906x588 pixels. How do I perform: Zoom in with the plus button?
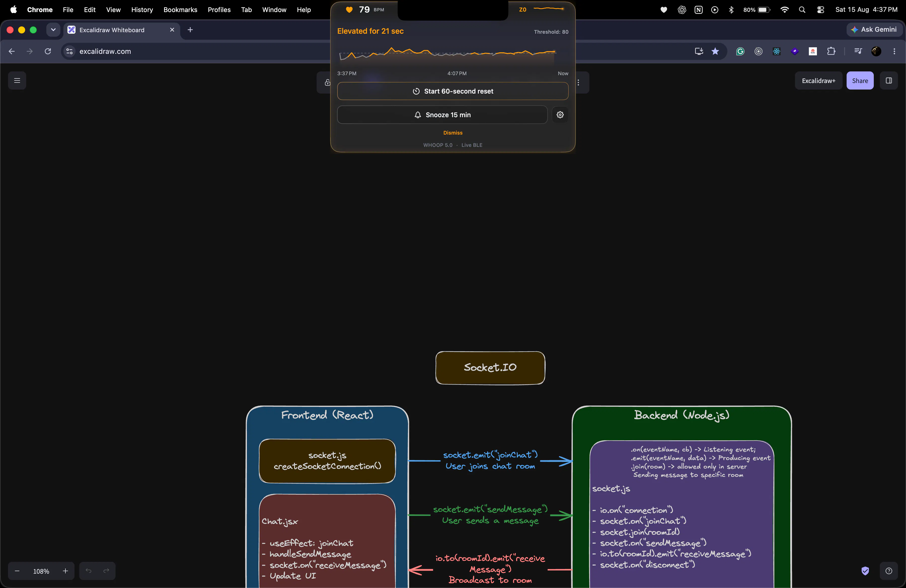pos(65,571)
